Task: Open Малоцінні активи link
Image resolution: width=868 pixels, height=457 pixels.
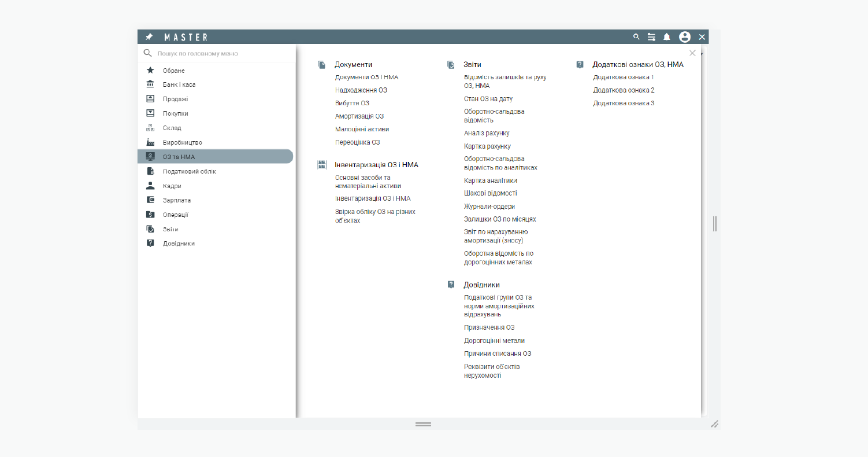Action: [362, 129]
